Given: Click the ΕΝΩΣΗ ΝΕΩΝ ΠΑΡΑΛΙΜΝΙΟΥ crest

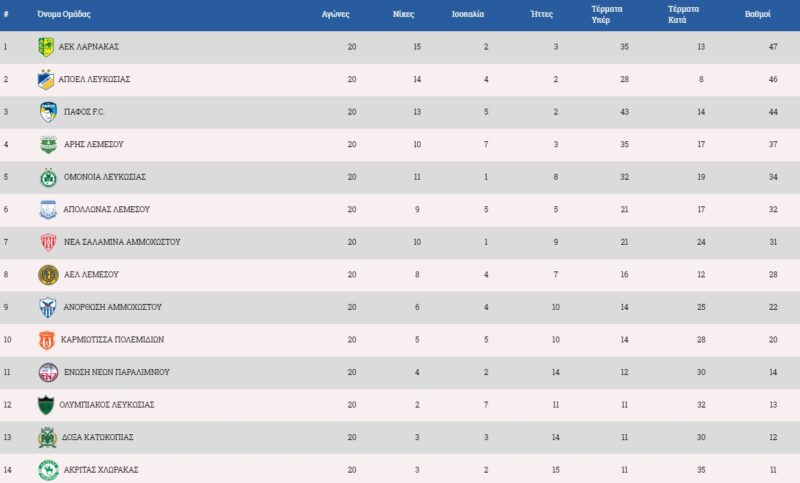Looking at the screenshot, I should click(x=48, y=373).
